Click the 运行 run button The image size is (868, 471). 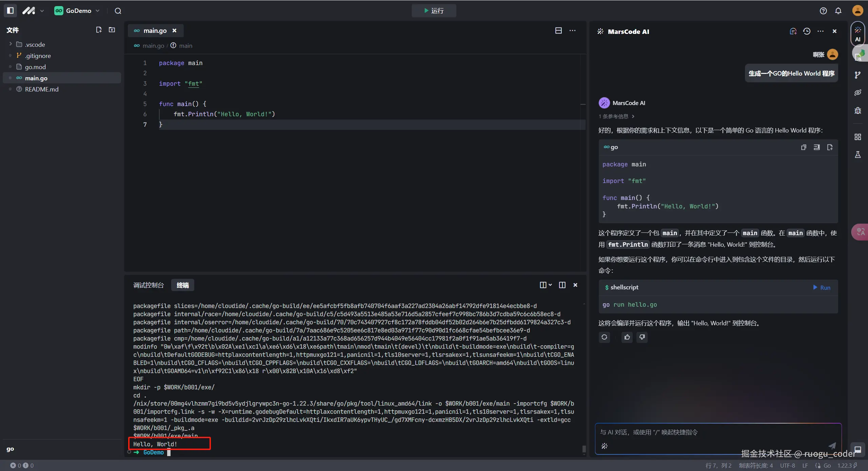coord(434,11)
